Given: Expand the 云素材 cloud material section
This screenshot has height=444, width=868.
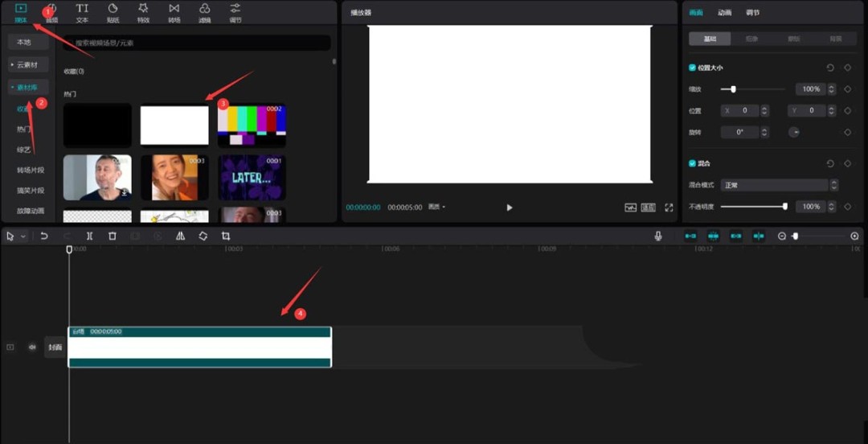Looking at the screenshot, I should (29, 64).
